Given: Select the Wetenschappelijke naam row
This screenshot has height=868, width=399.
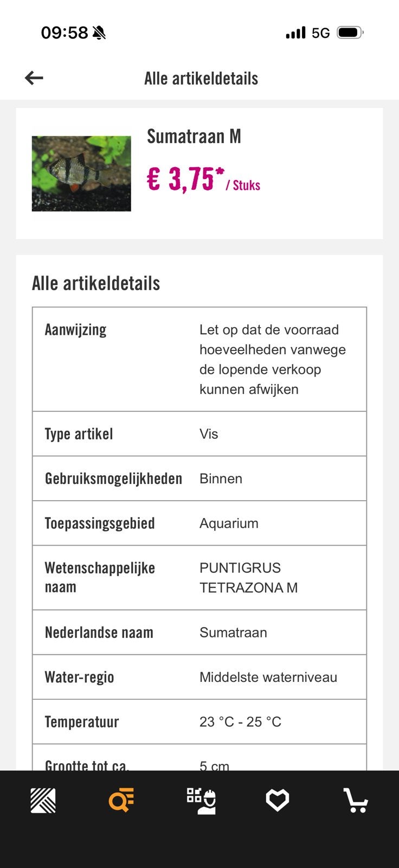Looking at the screenshot, I should click(200, 578).
